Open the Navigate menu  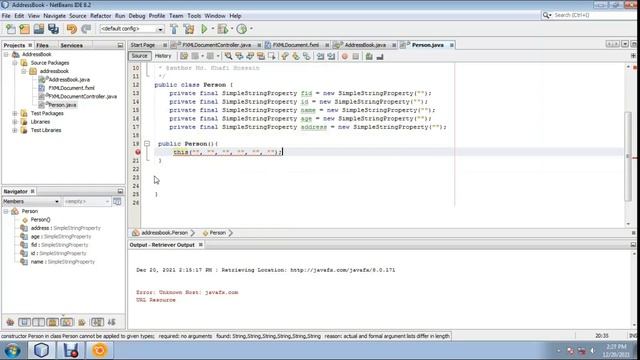point(54,16)
